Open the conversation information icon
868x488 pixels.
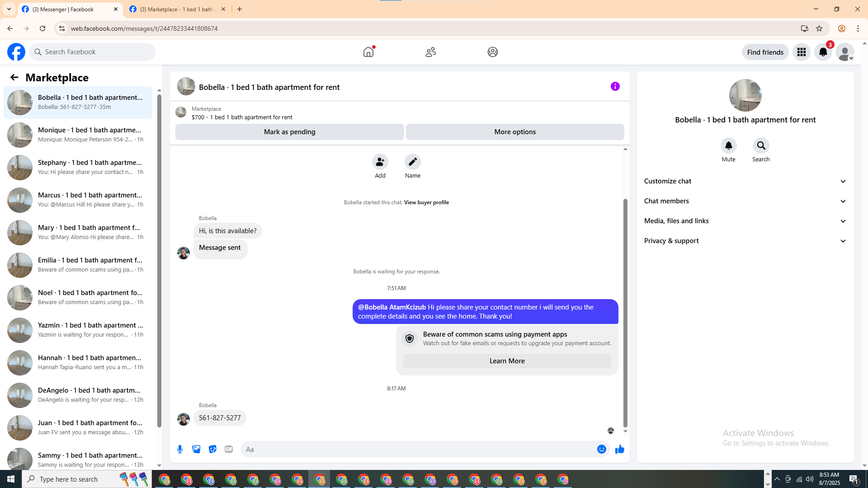point(615,86)
